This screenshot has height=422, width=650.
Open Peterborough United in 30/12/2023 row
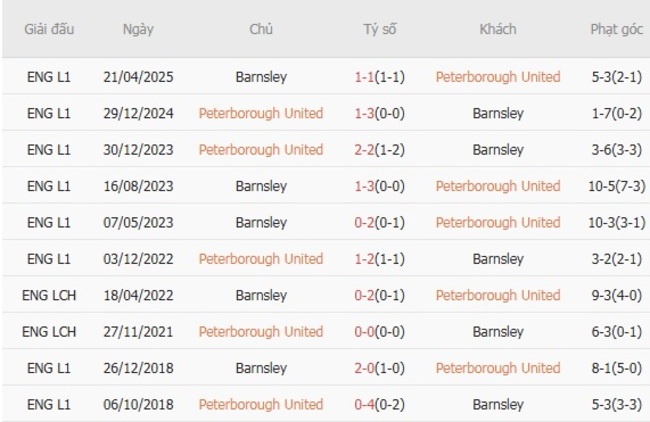click(x=261, y=150)
